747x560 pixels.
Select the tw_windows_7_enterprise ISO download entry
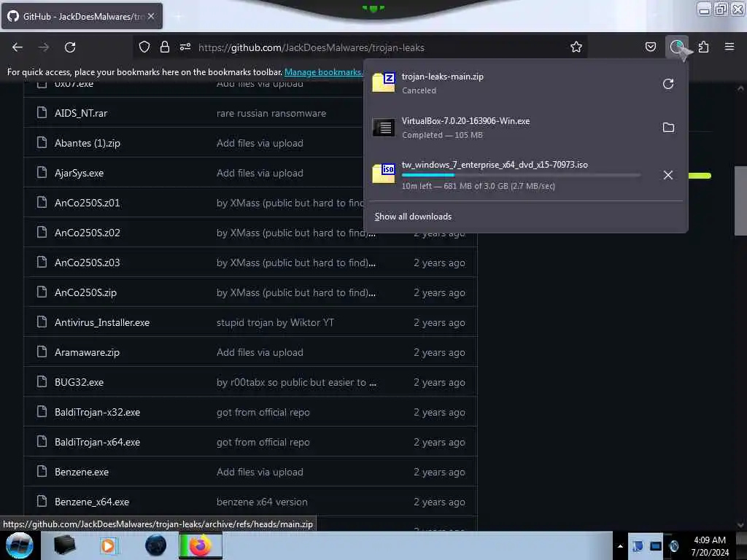coord(510,175)
